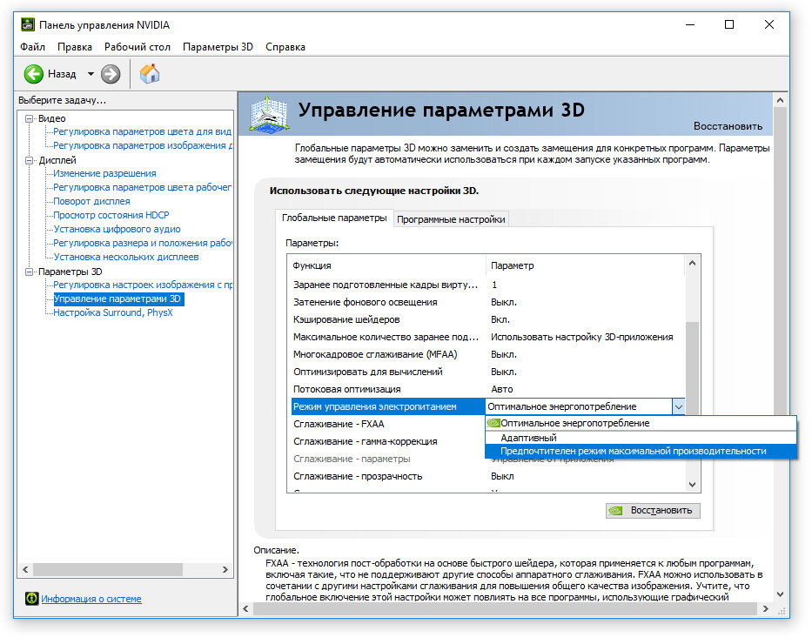Click the Информация о системе link
Image resolution: width=812 pixels, height=644 pixels.
pos(91,599)
